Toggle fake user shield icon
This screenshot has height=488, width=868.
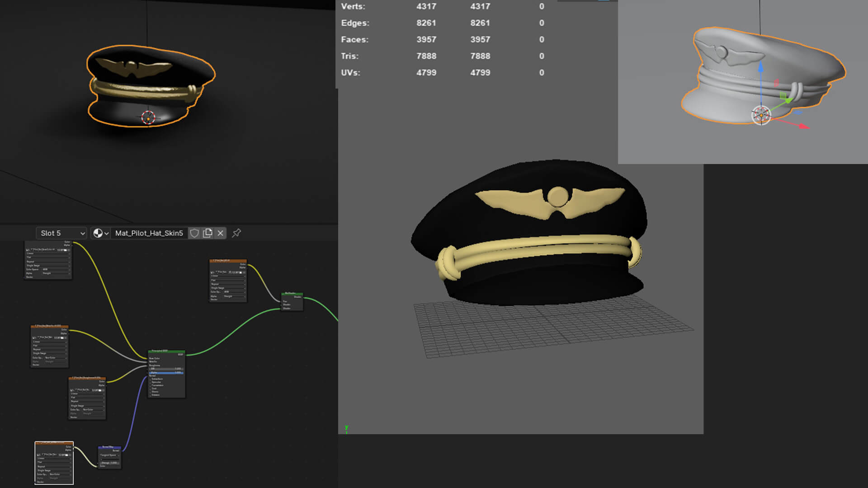coord(194,233)
